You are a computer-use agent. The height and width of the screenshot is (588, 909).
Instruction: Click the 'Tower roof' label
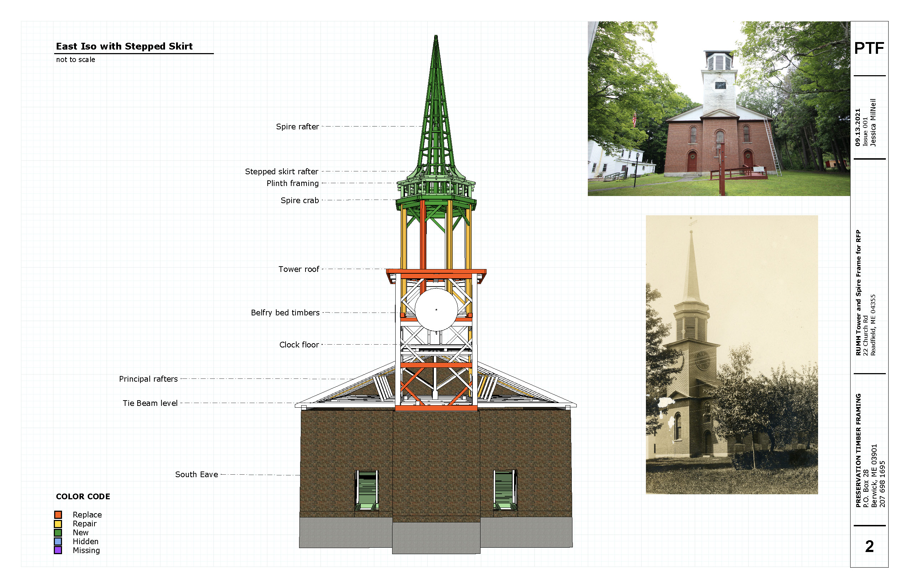click(299, 269)
